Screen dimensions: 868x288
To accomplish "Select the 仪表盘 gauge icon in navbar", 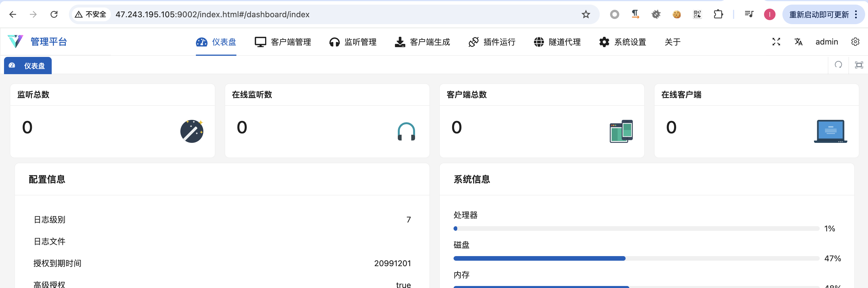I will pyautogui.click(x=202, y=42).
